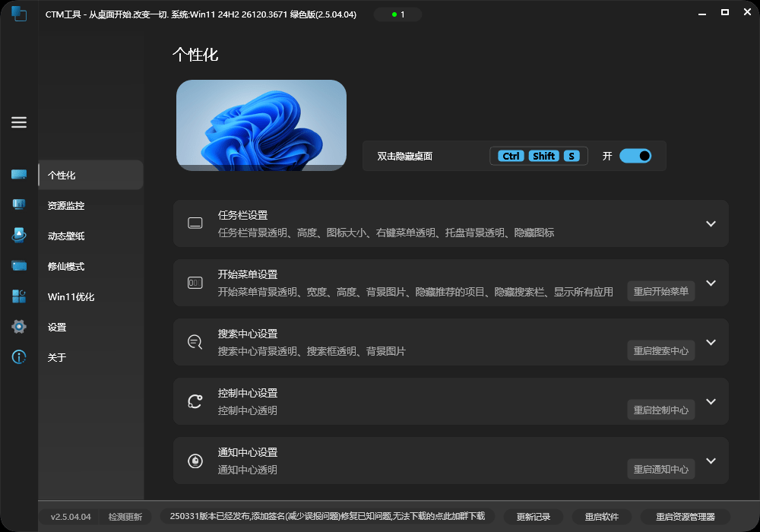Expand the 任务栏设置 section
Viewport: 760px width, 532px height.
711,223
